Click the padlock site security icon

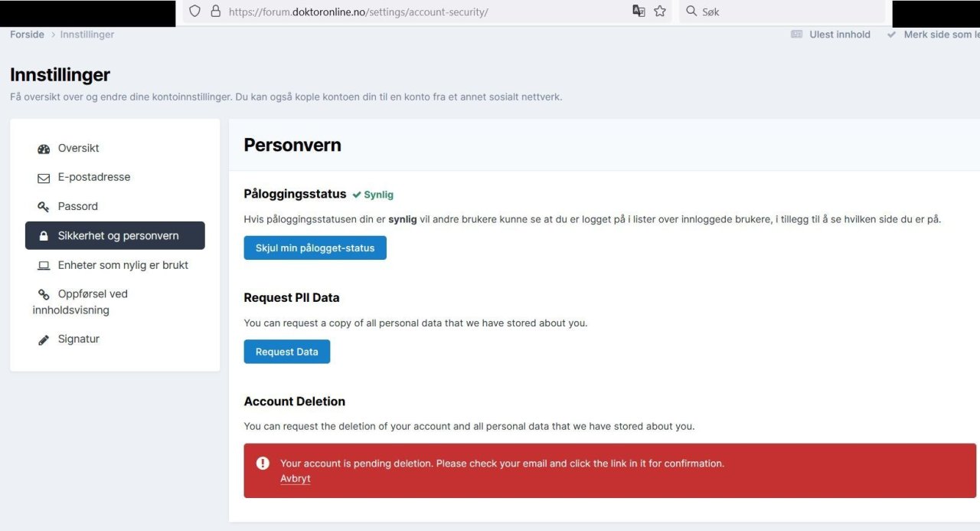point(215,11)
